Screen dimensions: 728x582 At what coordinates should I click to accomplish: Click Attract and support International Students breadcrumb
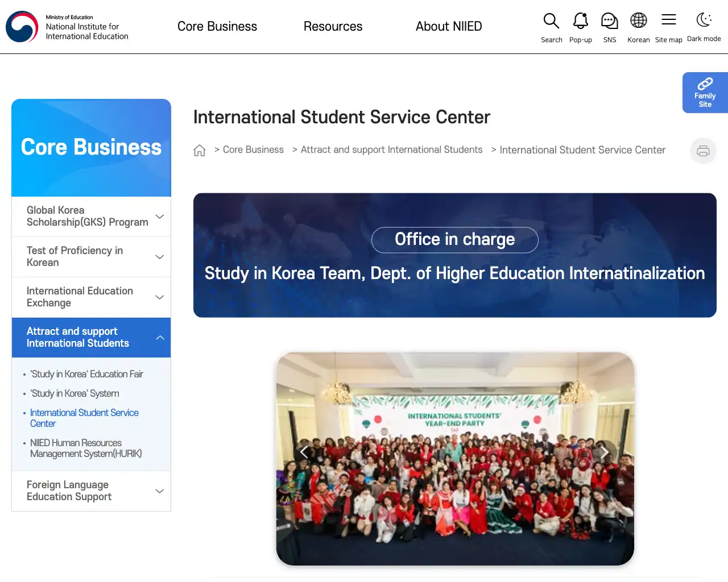(391, 149)
